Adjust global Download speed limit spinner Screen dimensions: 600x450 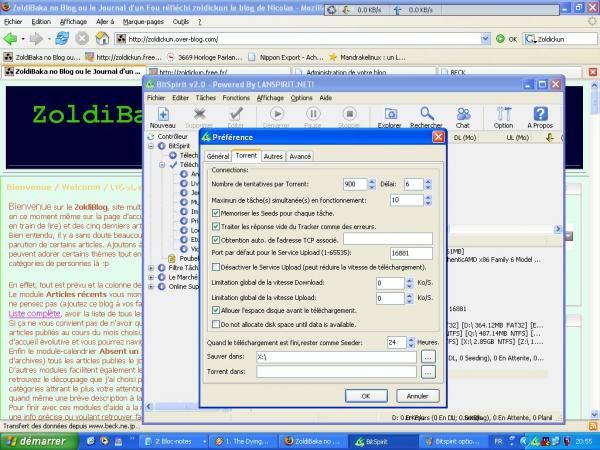[409, 283]
